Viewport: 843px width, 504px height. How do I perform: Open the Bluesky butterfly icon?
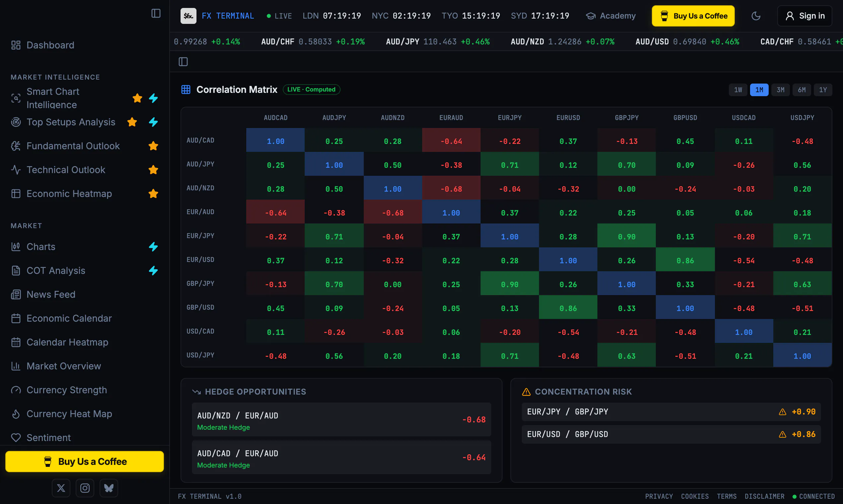click(109, 488)
